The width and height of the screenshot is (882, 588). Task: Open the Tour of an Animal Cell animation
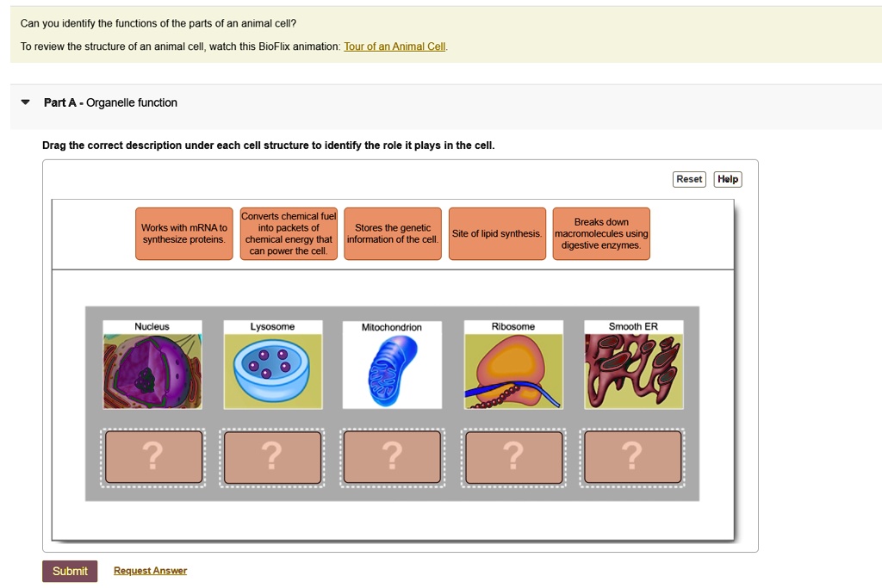(x=395, y=46)
